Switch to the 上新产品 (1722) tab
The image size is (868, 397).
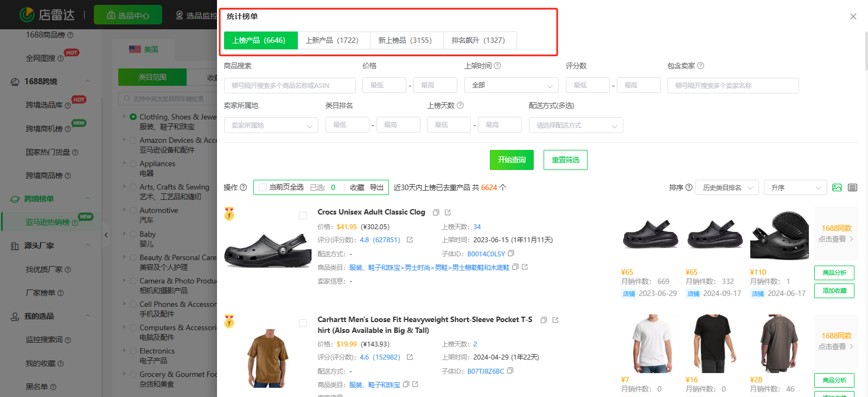tap(332, 40)
